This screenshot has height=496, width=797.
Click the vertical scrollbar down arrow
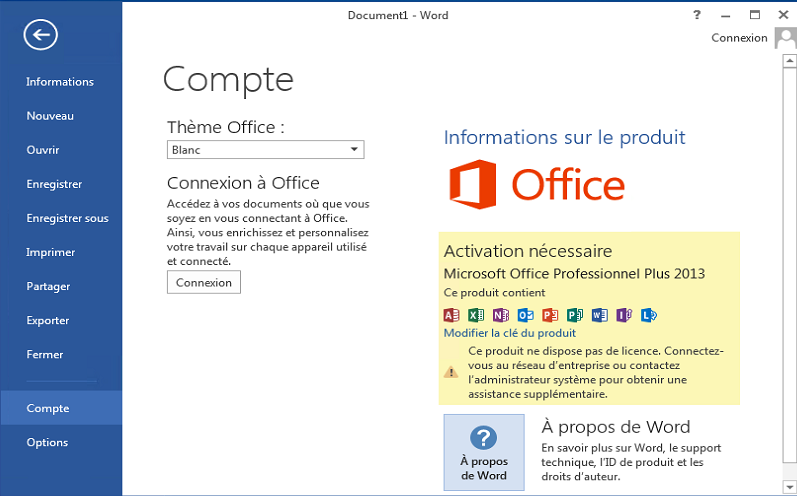tap(789, 487)
